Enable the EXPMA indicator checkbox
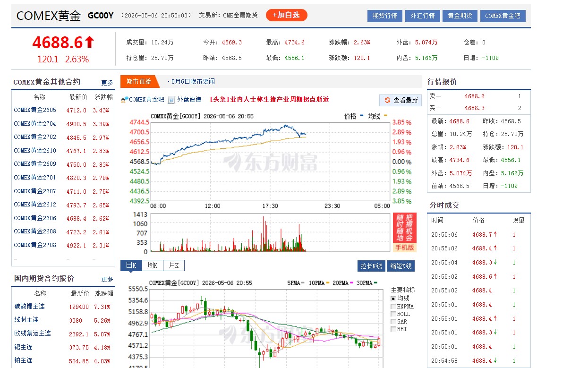The image size is (588, 368). pos(393,306)
